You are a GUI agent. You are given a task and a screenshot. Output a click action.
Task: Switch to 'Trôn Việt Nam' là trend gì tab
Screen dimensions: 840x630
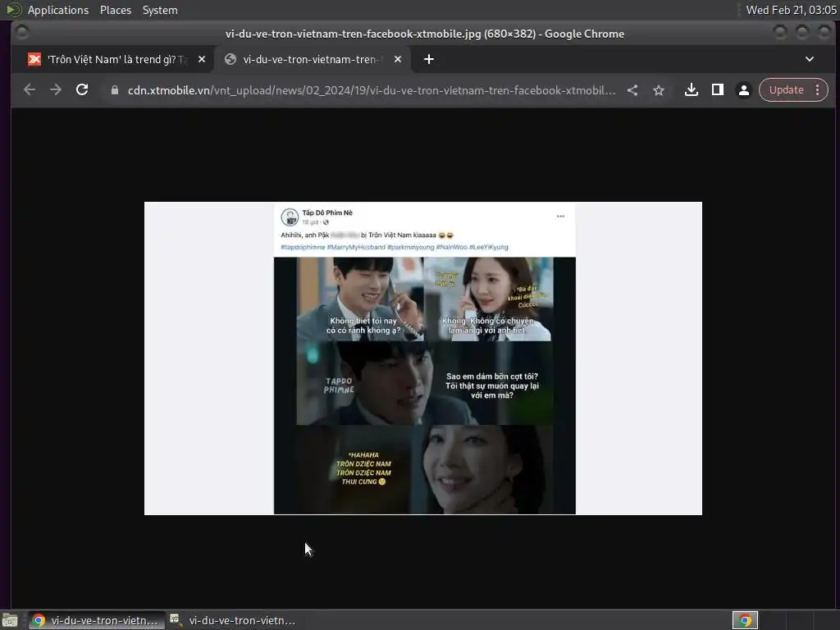point(115,59)
